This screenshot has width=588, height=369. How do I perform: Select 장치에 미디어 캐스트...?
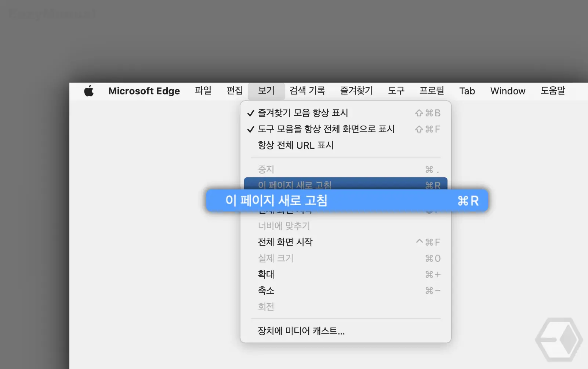346,331
